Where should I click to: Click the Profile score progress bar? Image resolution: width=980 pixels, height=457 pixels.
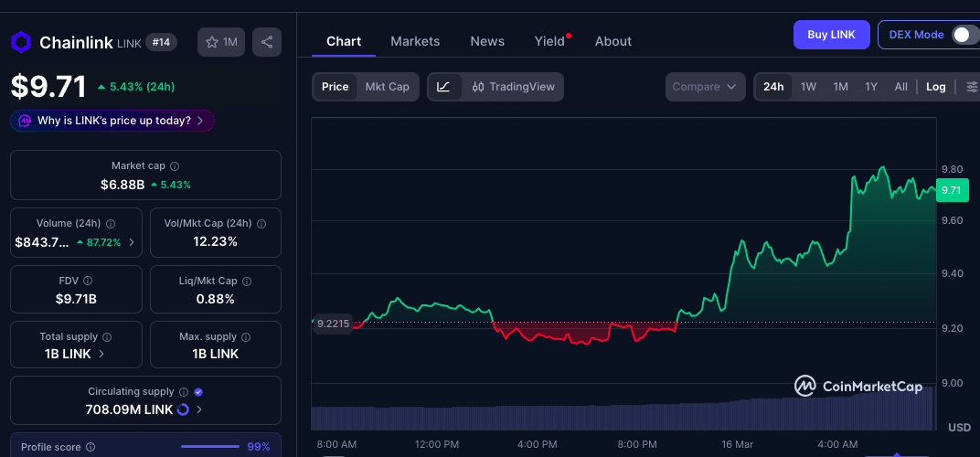pos(210,446)
